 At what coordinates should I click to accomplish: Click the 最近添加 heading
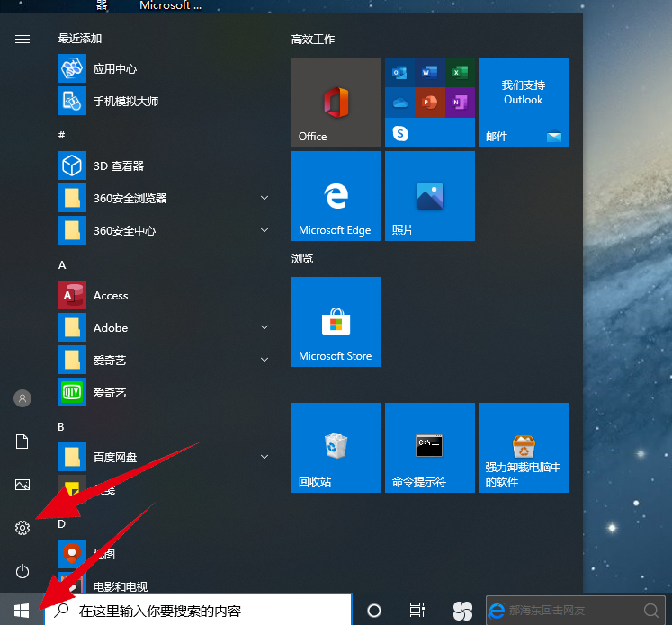80,39
